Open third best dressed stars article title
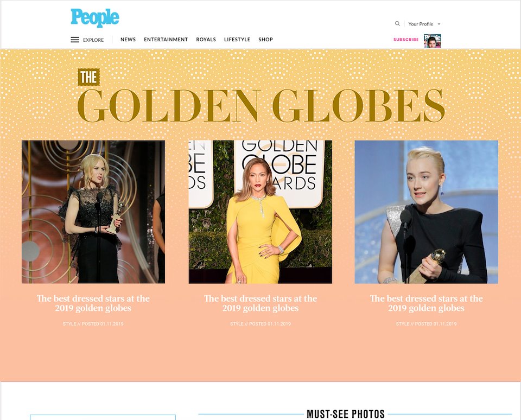 (427, 303)
